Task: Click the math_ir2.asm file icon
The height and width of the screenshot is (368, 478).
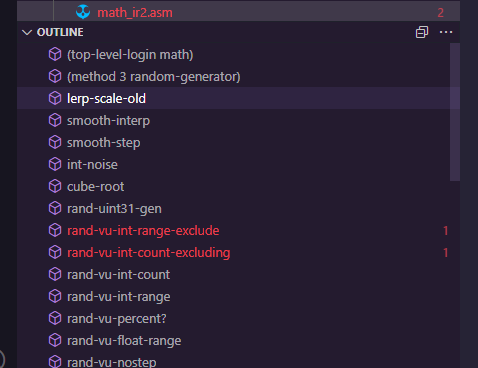Action: (x=83, y=12)
